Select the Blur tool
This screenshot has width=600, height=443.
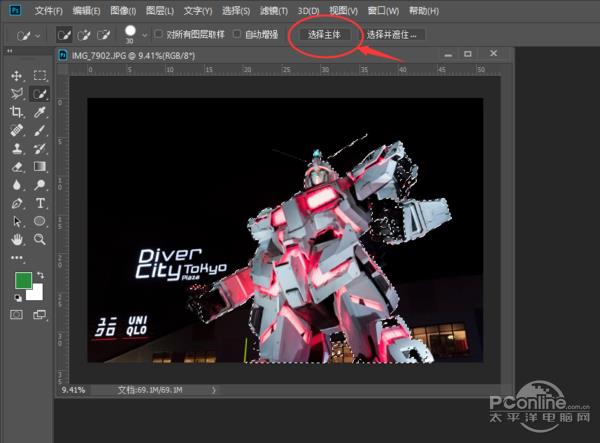[16, 185]
